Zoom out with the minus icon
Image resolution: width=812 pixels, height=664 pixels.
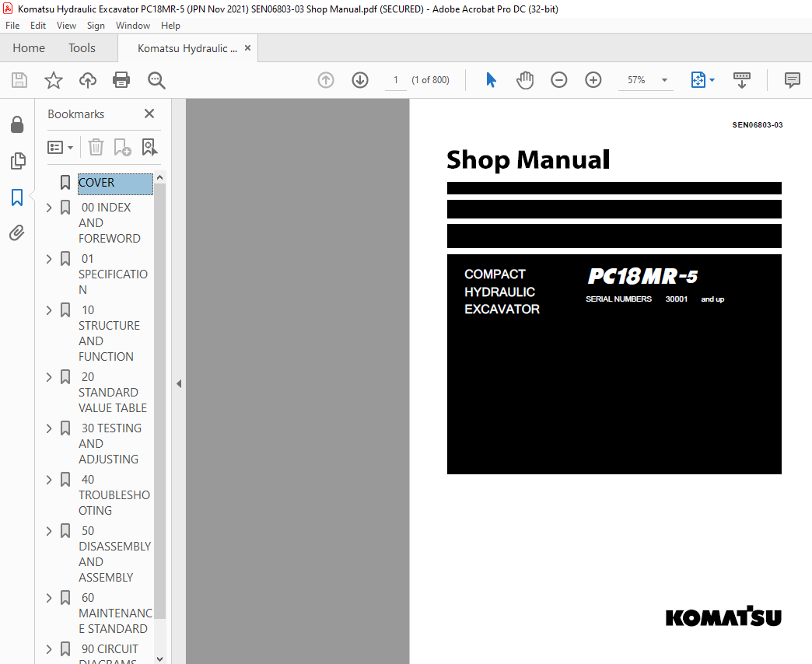coord(558,80)
